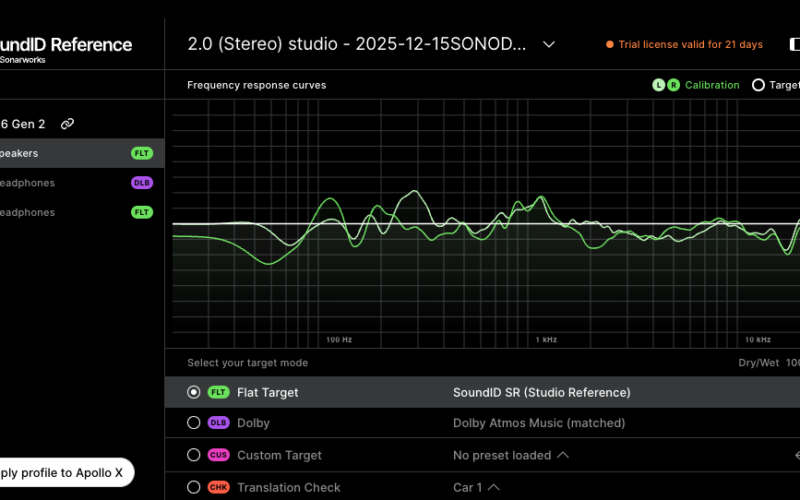Click Apply profile to Apollo X button
Screen dimensions: 800x500
point(67,472)
